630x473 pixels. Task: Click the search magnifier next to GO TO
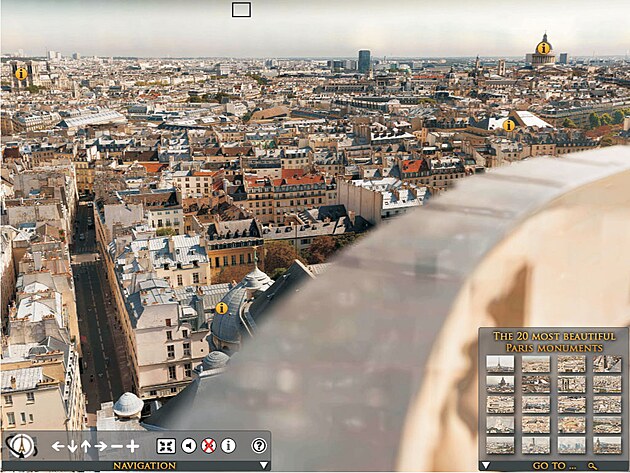click(592, 465)
